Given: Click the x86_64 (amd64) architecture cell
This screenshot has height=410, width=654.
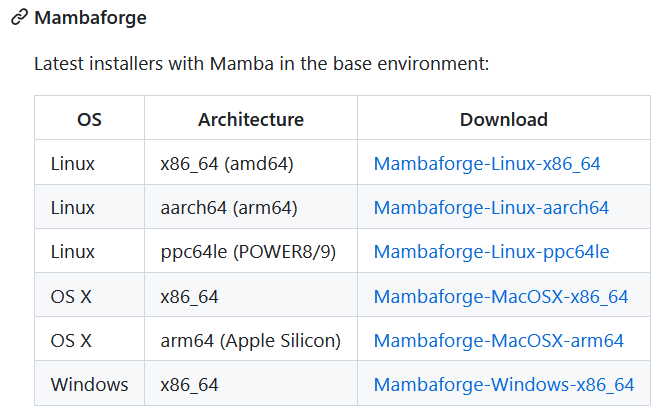Looking at the screenshot, I should (x=226, y=163).
